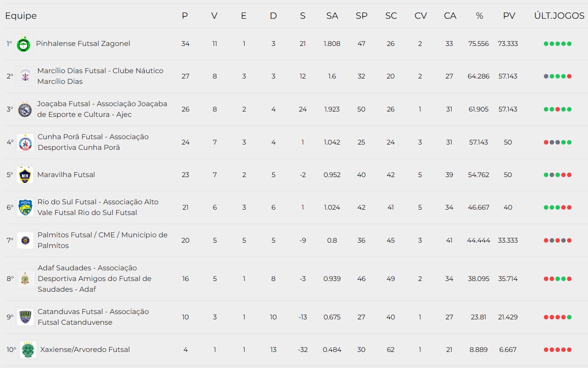Click Catanduvas's green last-game dot
Viewport: 588px width, 368px height.
click(x=569, y=317)
